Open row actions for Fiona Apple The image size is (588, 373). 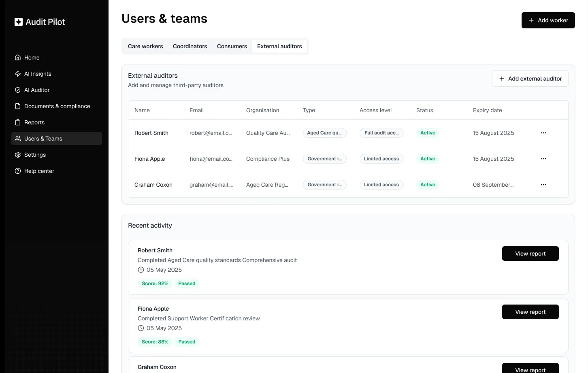(543, 159)
